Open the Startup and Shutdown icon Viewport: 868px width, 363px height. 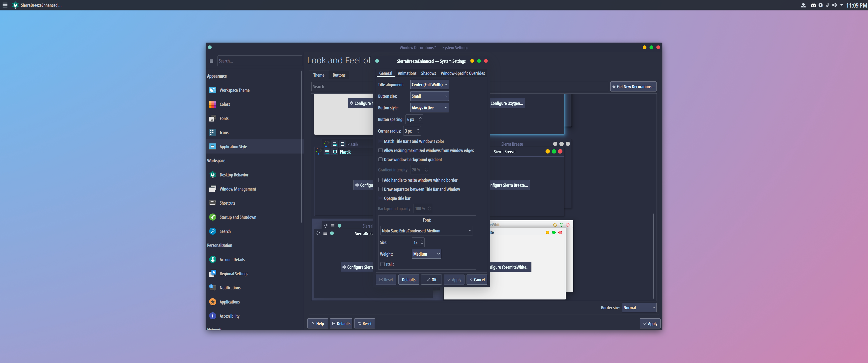click(x=213, y=217)
